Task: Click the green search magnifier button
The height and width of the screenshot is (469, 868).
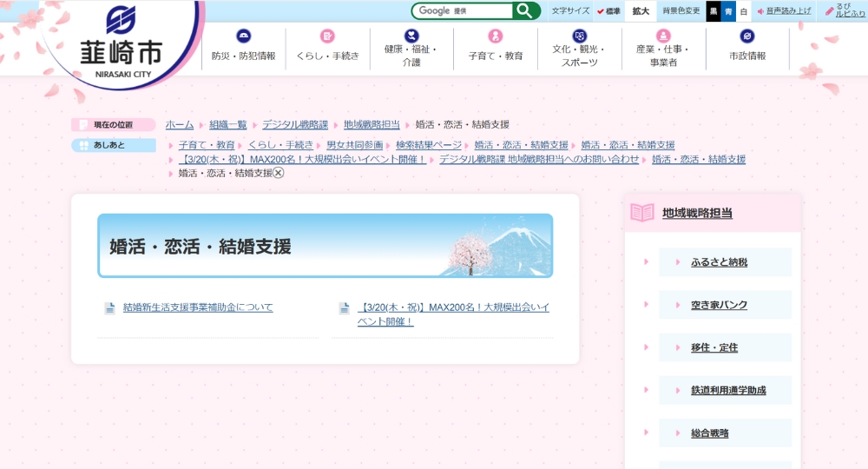Action: point(527,10)
